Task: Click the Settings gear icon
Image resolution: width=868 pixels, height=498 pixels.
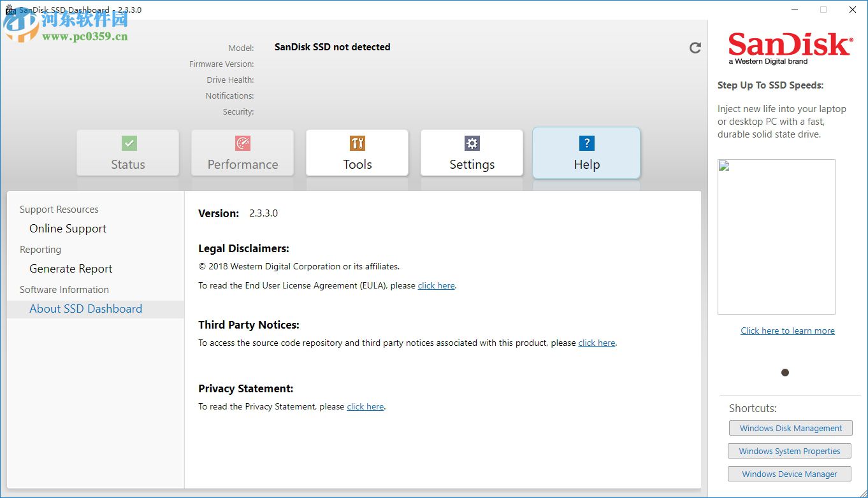Action: pos(472,143)
